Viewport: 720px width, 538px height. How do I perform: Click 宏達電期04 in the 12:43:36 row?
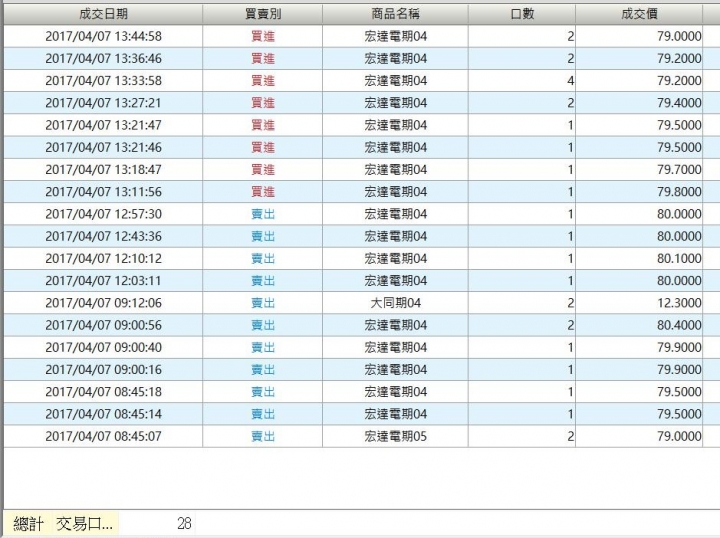[x=395, y=236]
